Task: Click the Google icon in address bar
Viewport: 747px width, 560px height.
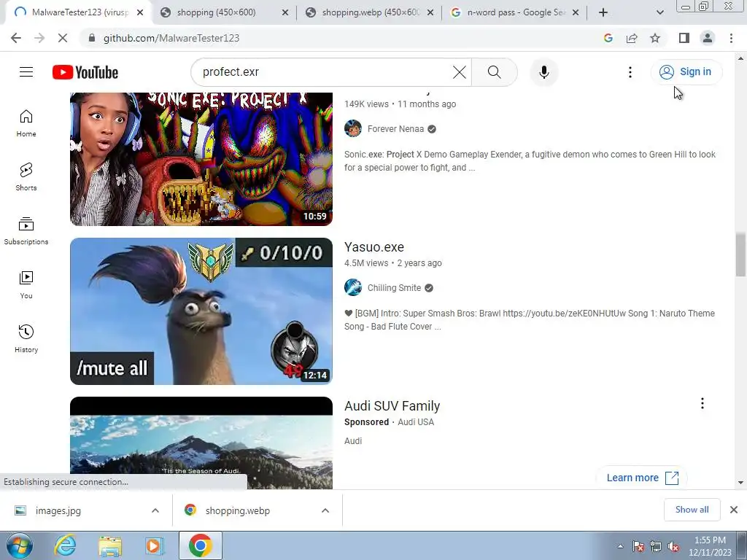Action: (x=608, y=38)
